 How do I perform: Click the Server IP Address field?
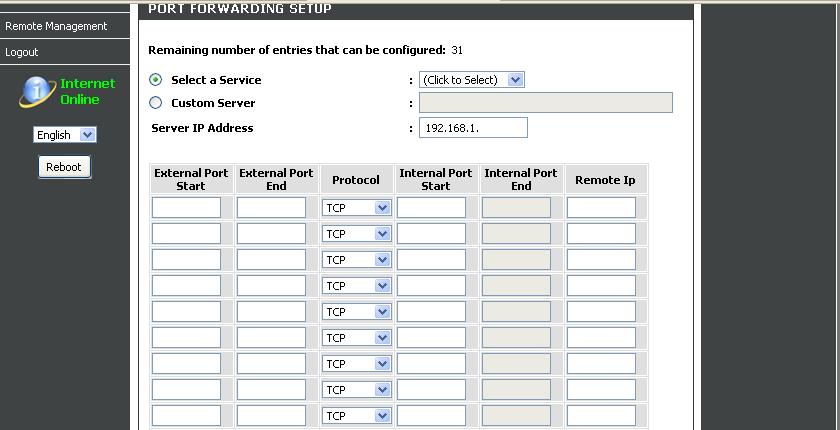(x=473, y=127)
